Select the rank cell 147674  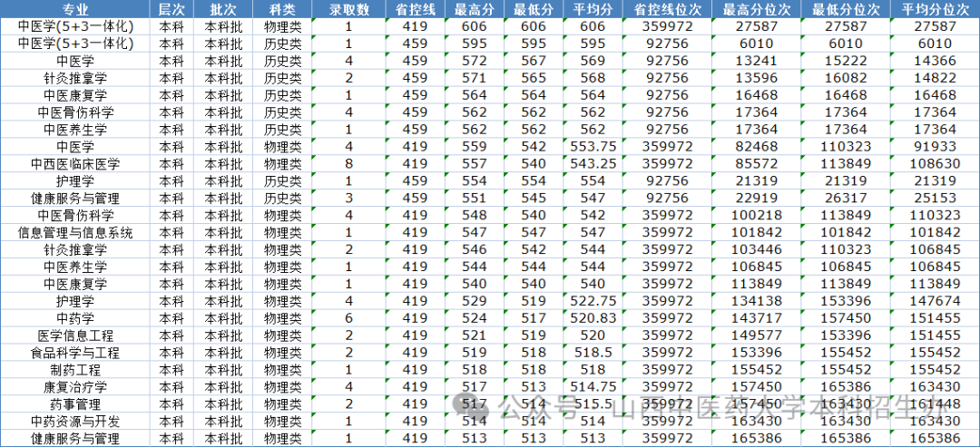coord(935,302)
